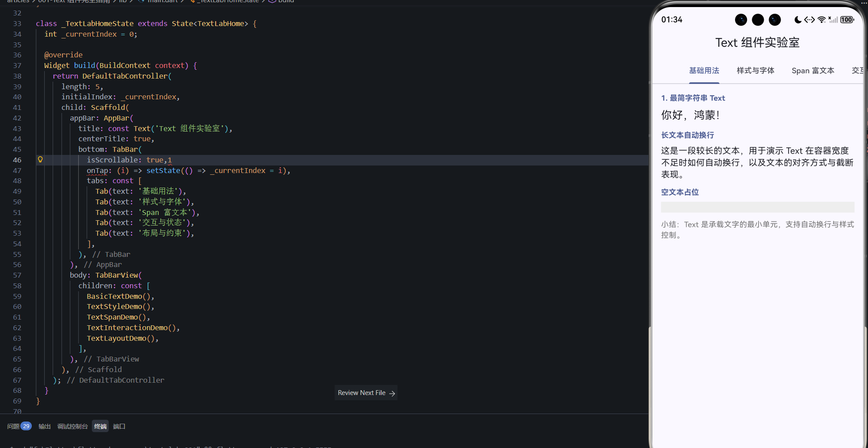The height and width of the screenshot is (448, 868).
Task: Tap the phone clock showing 01:34
Action: [672, 20]
